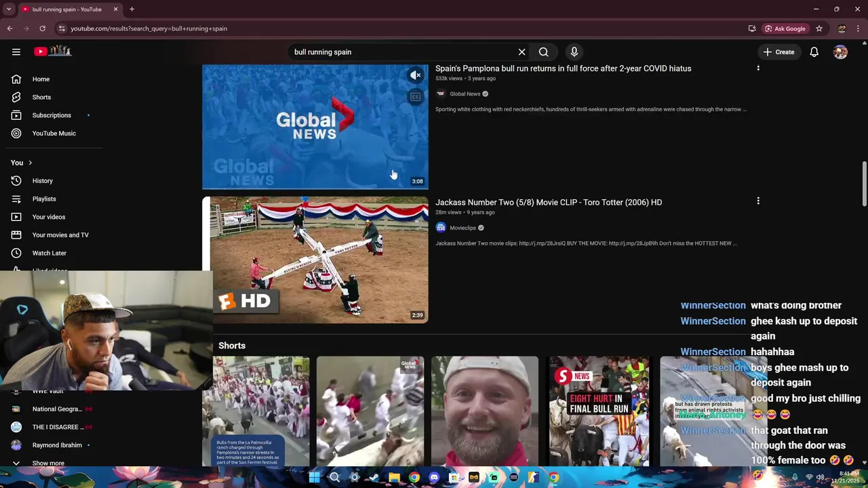Image resolution: width=868 pixels, height=488 pixels.
Task: Open taskbar volume control
Action: tap(820, 477)
